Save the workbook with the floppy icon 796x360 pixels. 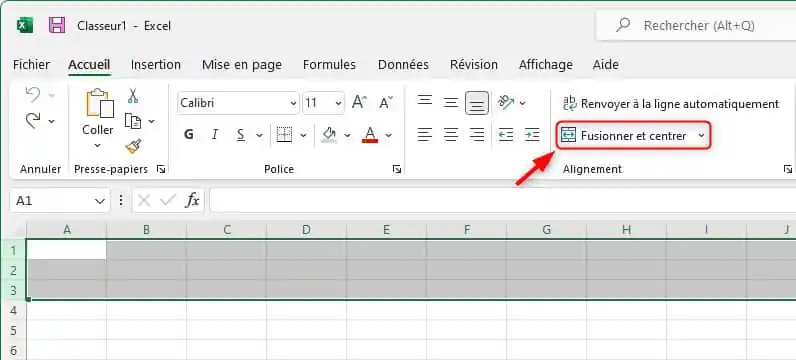(x=57, y=25)
